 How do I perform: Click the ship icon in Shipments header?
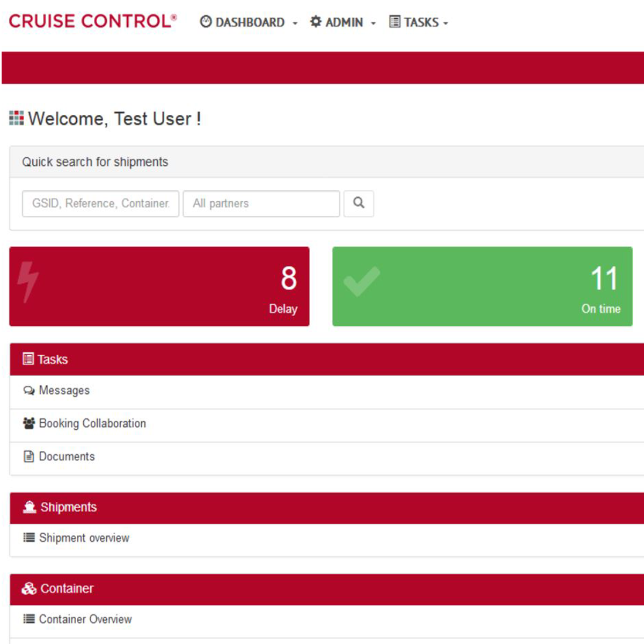(x=28, y=507)
